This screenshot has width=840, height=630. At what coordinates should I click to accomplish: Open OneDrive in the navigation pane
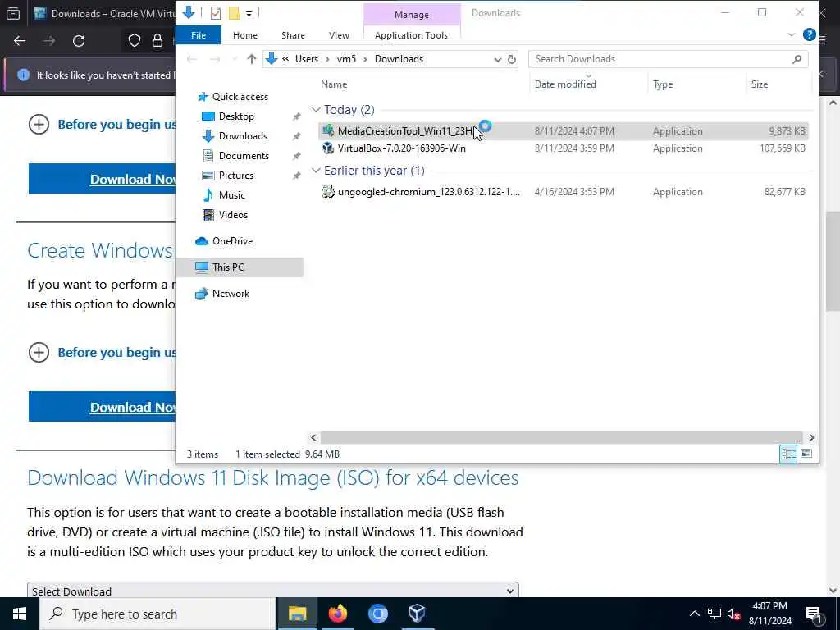click(232, 241)
